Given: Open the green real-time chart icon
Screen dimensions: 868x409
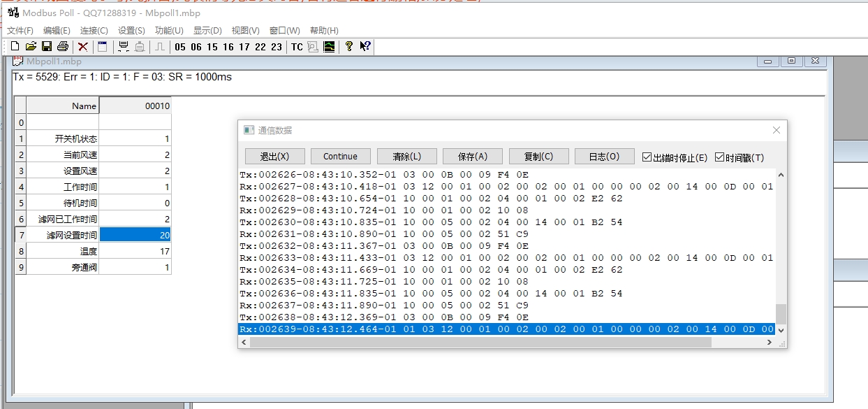Looking at the screenshot, I should tap(329, 47).
